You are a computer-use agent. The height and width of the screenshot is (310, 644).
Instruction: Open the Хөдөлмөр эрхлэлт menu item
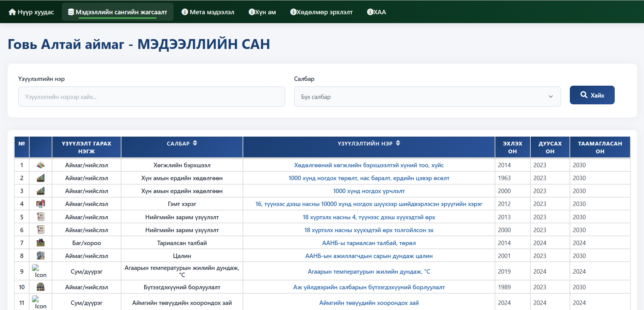click(321, 12)
